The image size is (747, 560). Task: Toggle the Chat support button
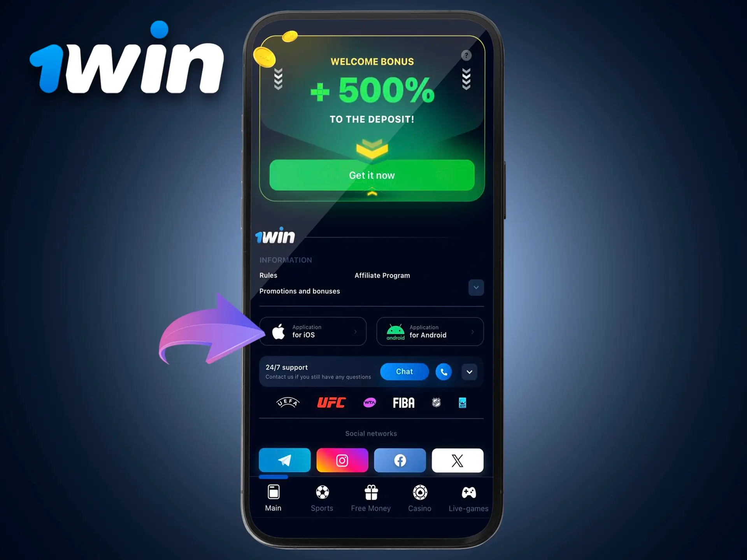pyautogui.click(x=405, y=372)
